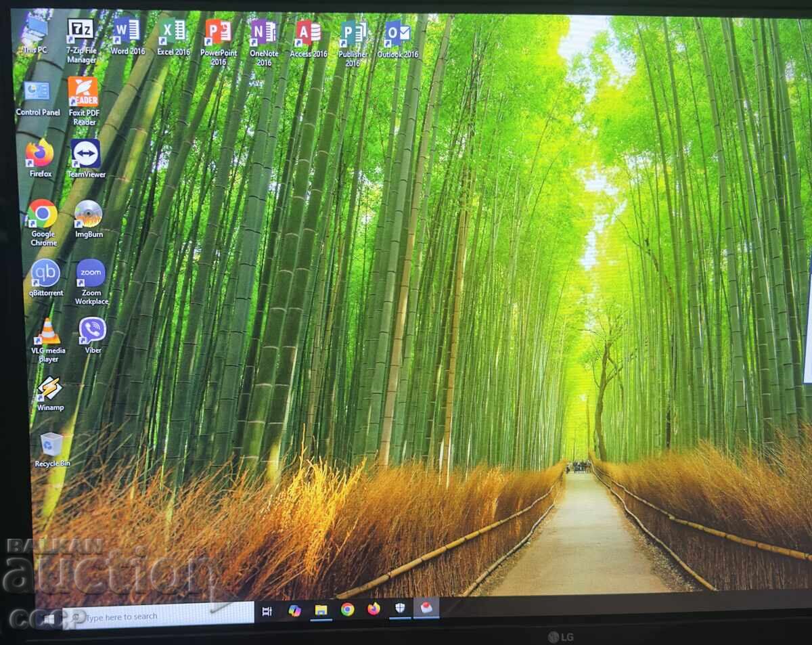Open Task View on the taskbar
This screenshot has width=812, height=645.
click(x=267, y=611)
